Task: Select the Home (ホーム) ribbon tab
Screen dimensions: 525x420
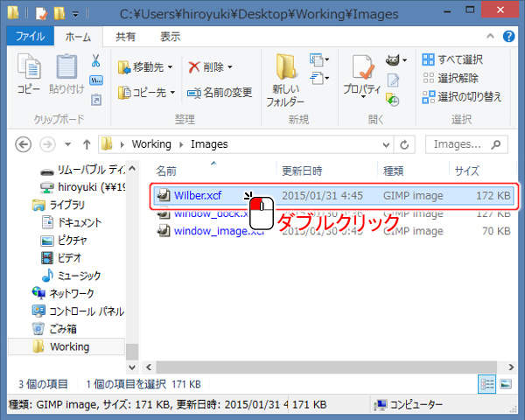Action: pos(78,37)
